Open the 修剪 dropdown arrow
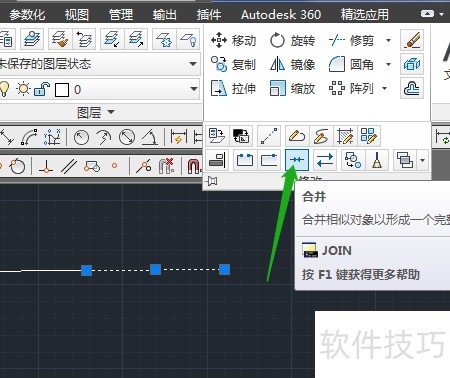This screenshot has width=450, height=378. [x=388, y=41]
